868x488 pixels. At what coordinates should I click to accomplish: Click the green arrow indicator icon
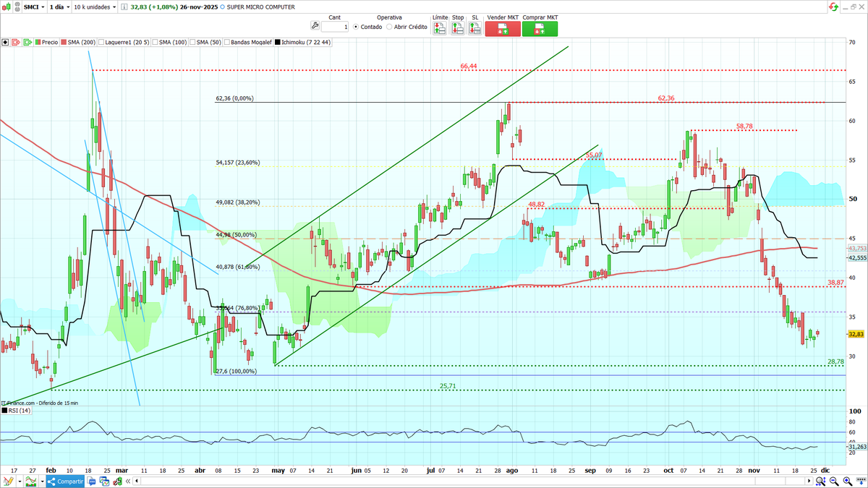(28, 43)
